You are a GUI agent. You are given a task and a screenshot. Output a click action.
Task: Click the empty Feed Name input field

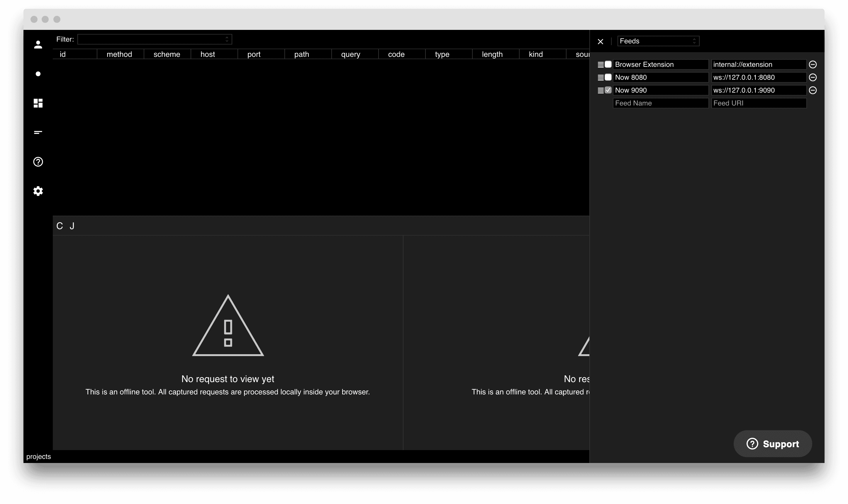660,103
